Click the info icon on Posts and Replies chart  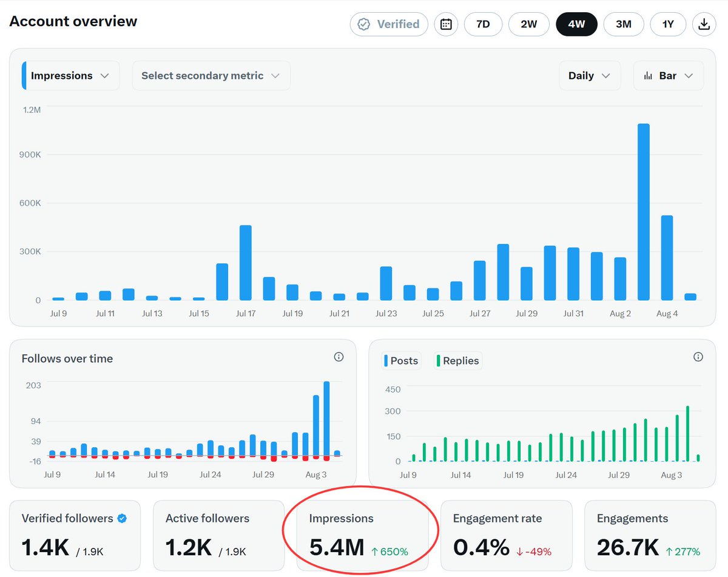[698, 357]
